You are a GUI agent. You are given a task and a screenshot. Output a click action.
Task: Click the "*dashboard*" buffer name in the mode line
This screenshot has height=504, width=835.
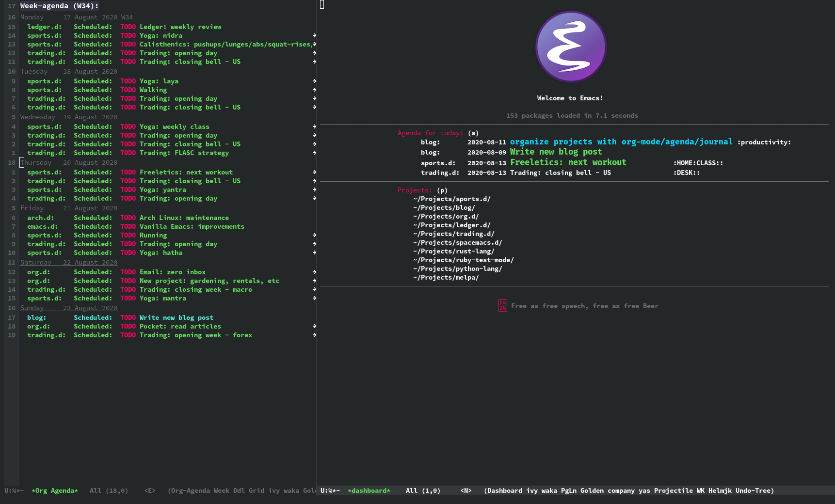click(369, 490)
